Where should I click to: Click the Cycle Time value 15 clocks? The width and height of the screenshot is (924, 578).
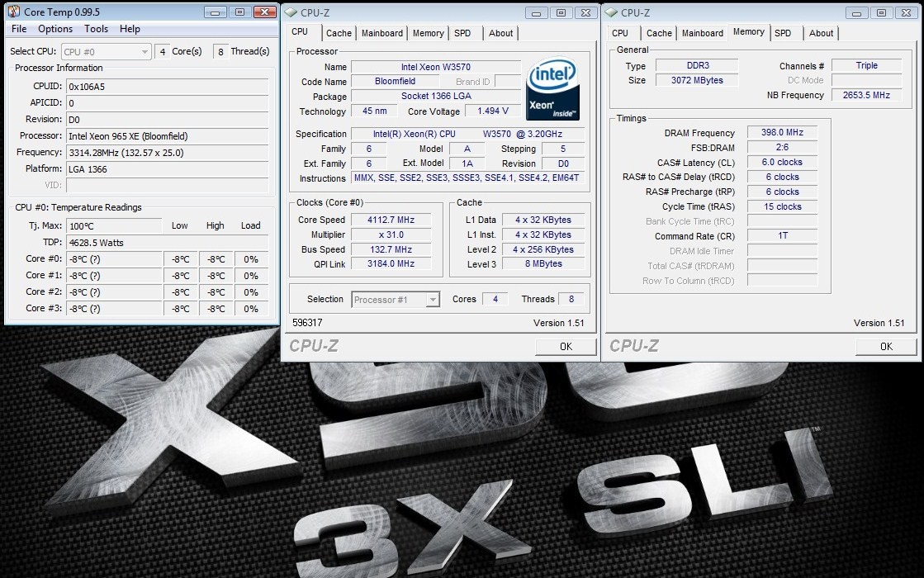[782, 206]
